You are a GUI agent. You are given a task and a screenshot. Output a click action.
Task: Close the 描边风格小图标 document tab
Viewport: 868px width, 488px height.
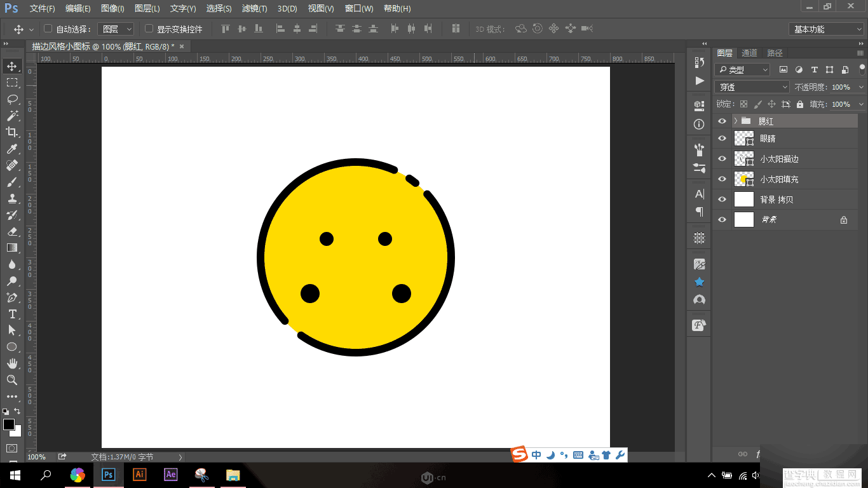(x=182, y=46)
